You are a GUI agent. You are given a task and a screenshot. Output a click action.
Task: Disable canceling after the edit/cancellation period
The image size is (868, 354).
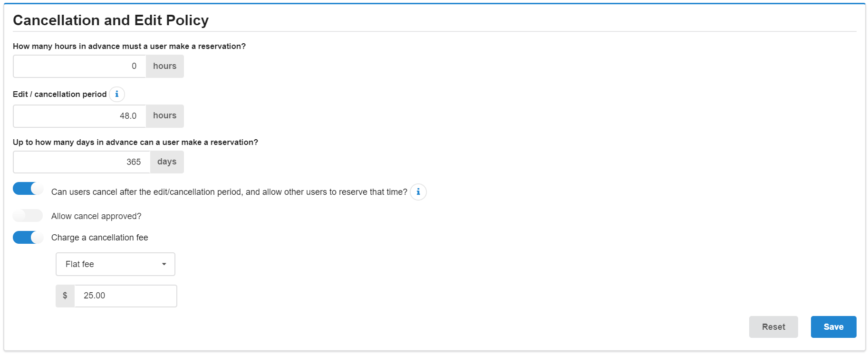click(x=28, y=189)
